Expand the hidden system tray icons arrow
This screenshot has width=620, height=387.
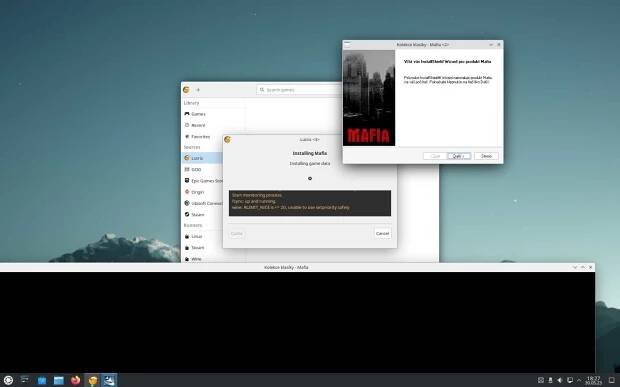point(579,380)
